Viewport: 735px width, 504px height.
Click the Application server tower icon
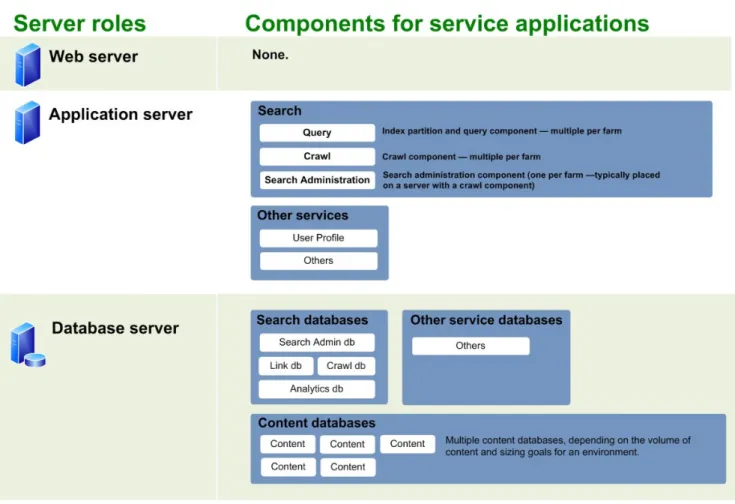[28, 122]
